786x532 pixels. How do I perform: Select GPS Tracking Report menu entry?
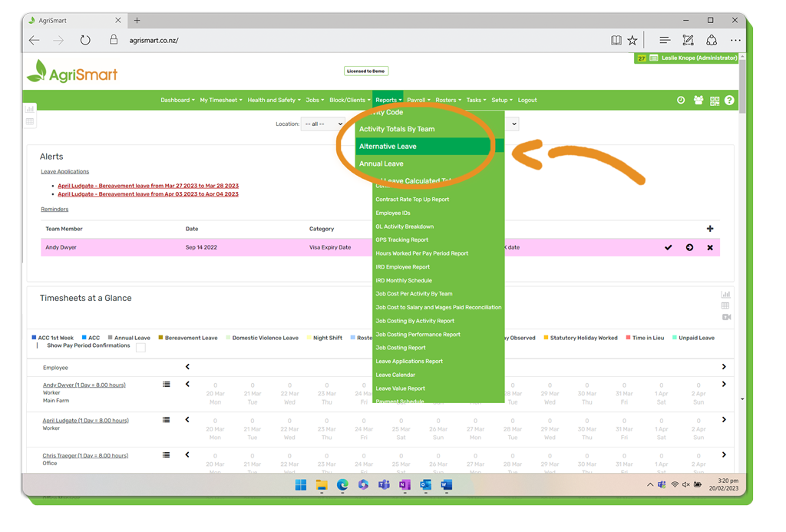click(x=401, y=240)
